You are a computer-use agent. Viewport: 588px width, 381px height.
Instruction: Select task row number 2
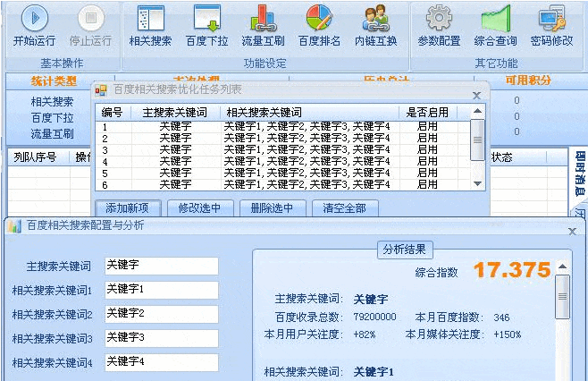(x=283, y=138)
